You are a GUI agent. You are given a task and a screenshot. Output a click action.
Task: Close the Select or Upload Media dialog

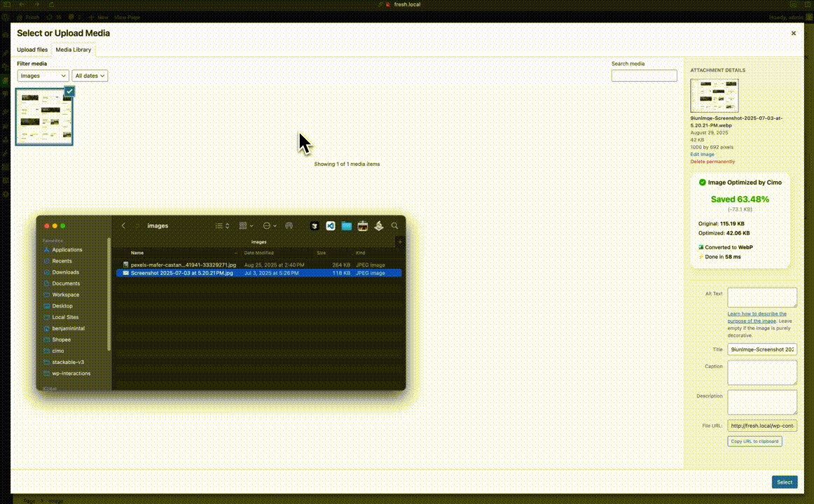[x=794, y=33]
